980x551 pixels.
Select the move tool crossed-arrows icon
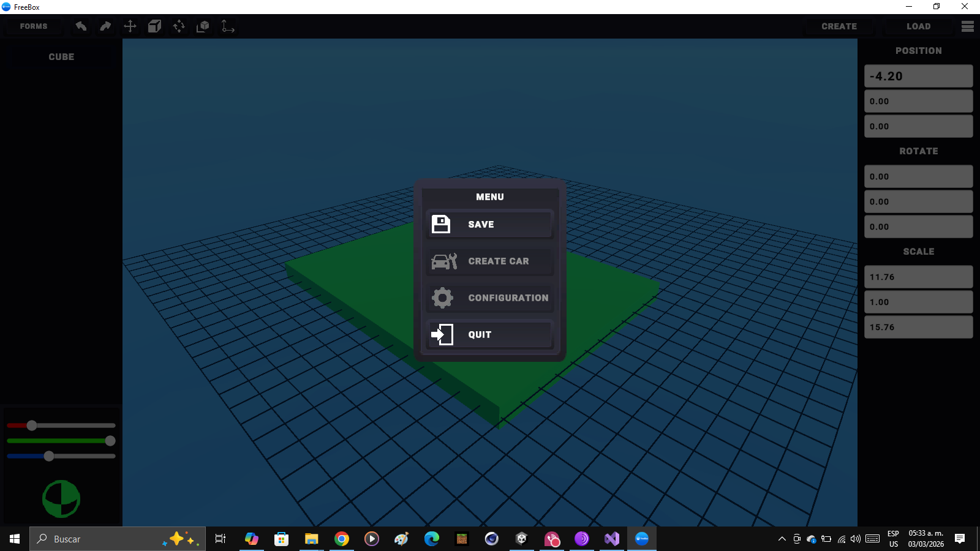tap(130, 26)
